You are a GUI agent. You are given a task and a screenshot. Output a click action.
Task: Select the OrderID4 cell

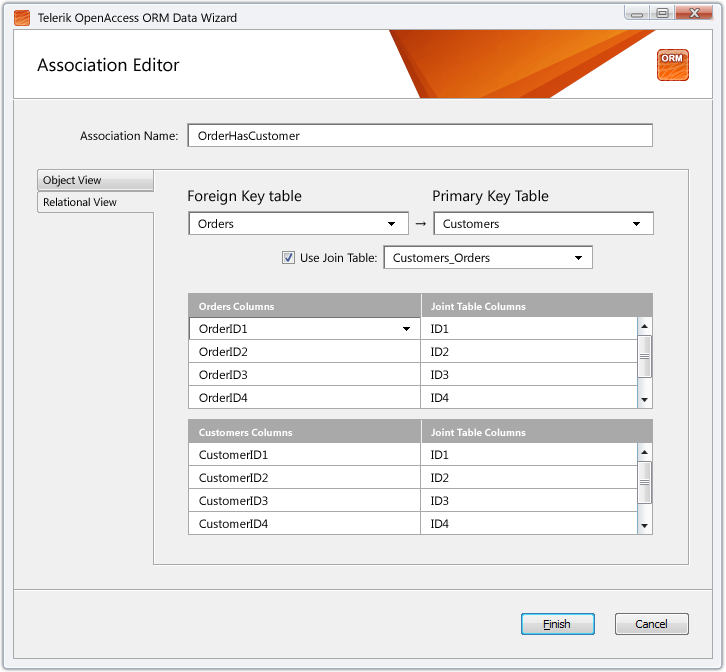[304, 398]
